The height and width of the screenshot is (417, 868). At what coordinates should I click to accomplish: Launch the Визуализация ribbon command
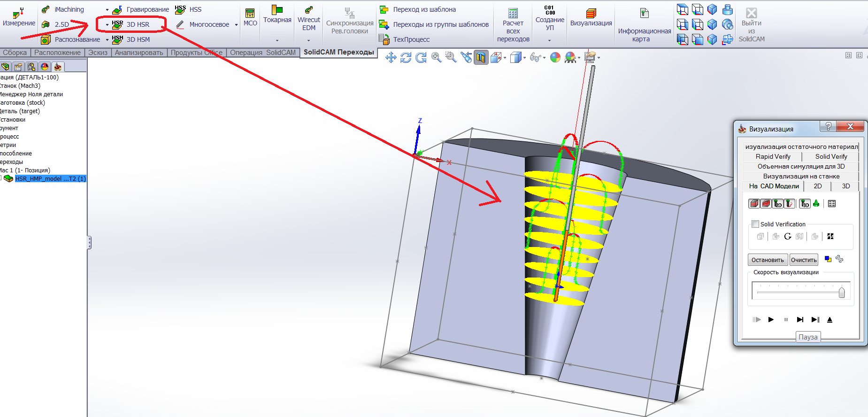591,18
